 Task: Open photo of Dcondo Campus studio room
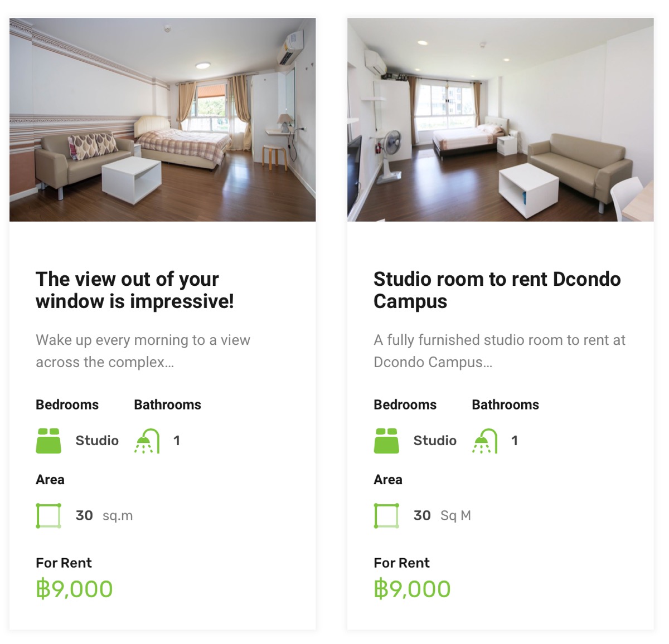click(501, 120)
